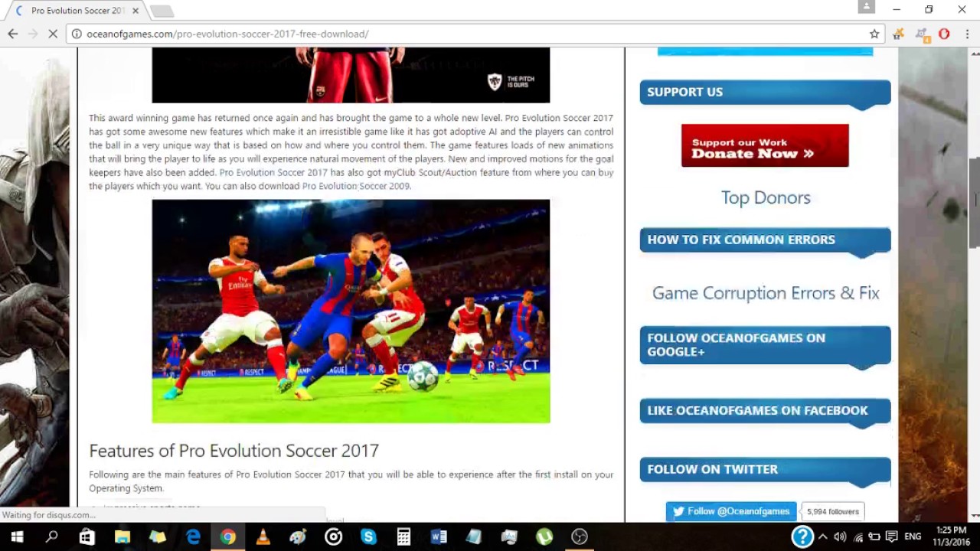980x551 pixels.
Task: Click the scrollbar down arrow
Action: pyautogui.click(x=975, y=517)
